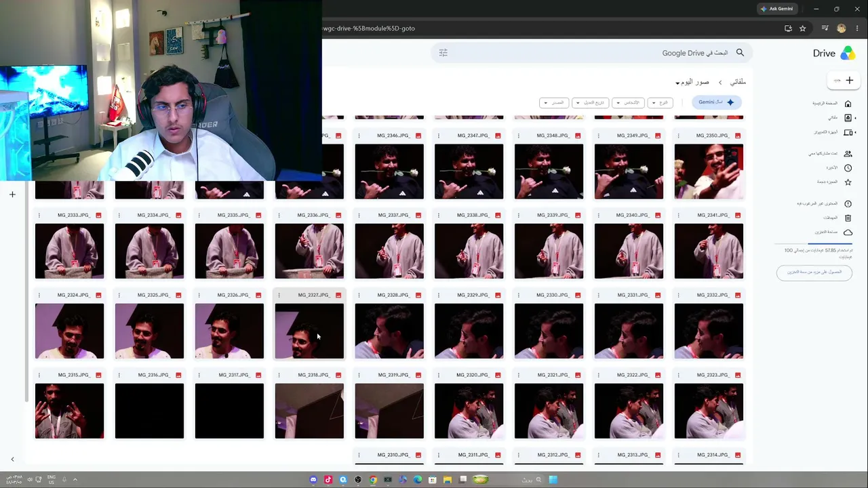This screenshot has width=868, height=488.
Task: Open more options for MG_2323.JPG
Action: point(679,375)
